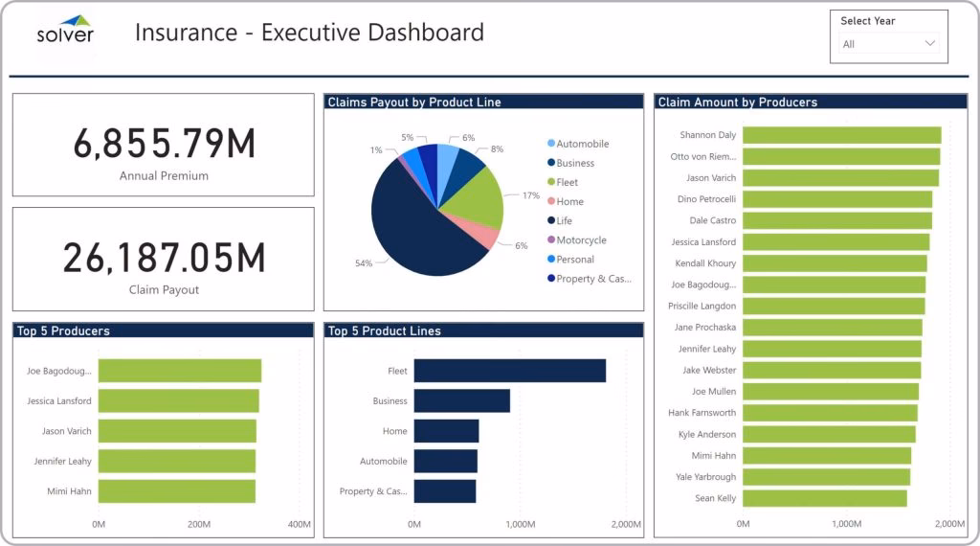Screen dimensions: 980x546
Task: Click the Shannon Daly claim amount bar
Action: pos(842,135)
